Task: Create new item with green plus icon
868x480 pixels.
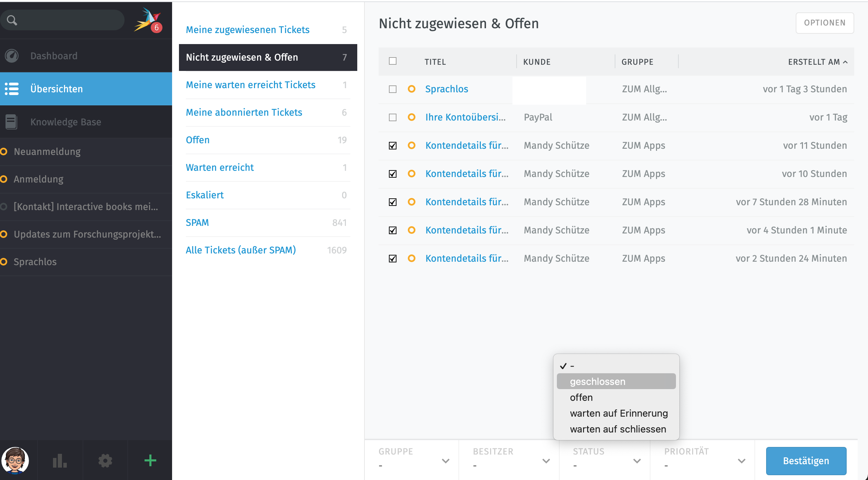Action: [x=150, y=461]
